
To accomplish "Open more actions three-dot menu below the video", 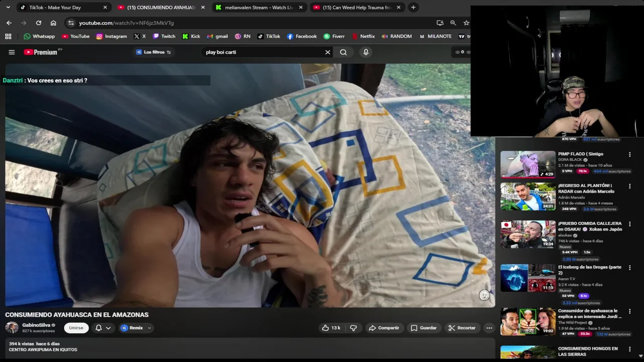I will pos(489,328).
